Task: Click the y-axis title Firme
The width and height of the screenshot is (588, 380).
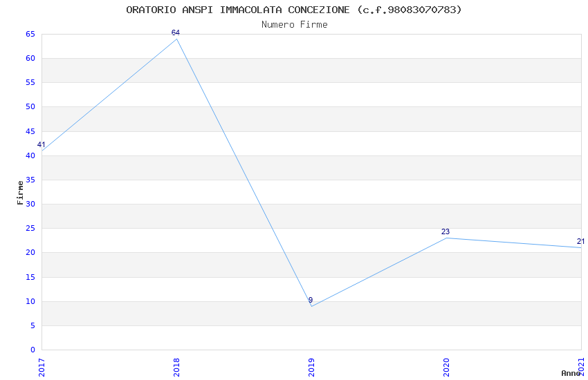Action: point(20,193)
